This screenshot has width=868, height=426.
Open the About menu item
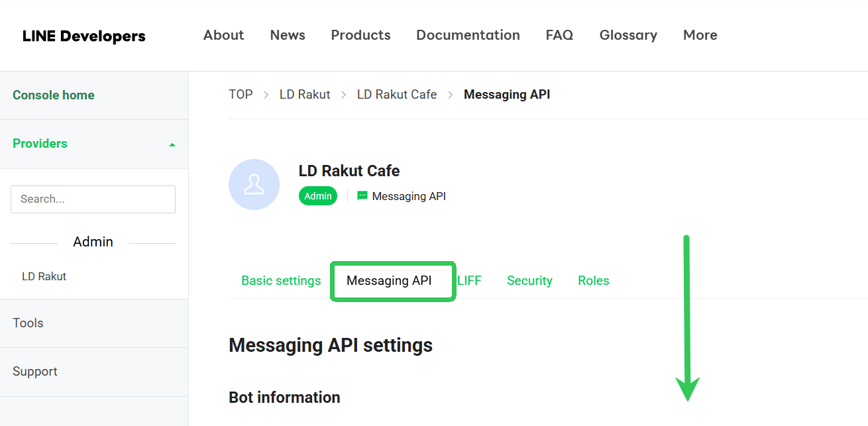click(223, 35)
